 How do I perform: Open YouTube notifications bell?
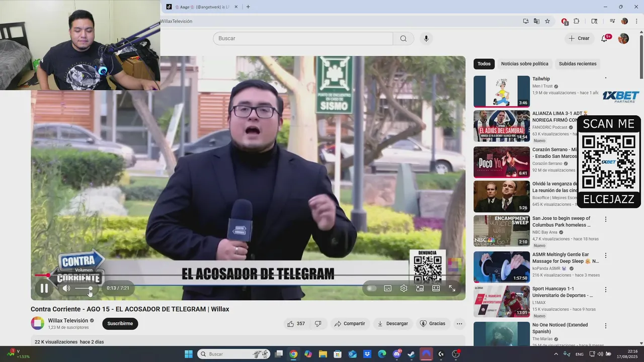pyautogui.click(x=605, y=39)
